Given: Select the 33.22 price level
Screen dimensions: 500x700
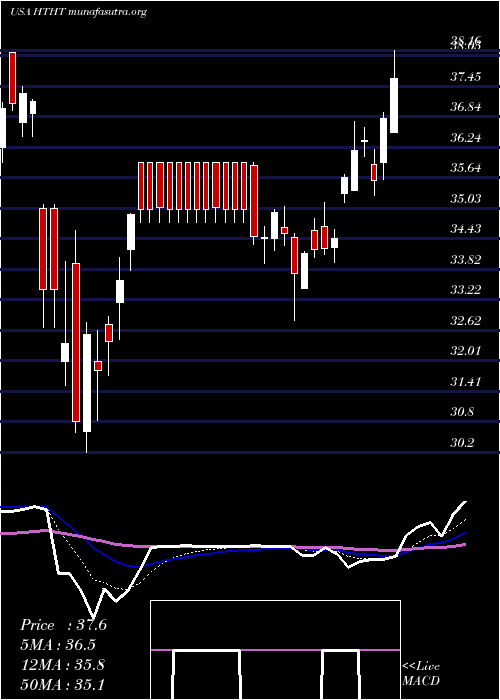Looking at the screenshot, I should point(466,290).
